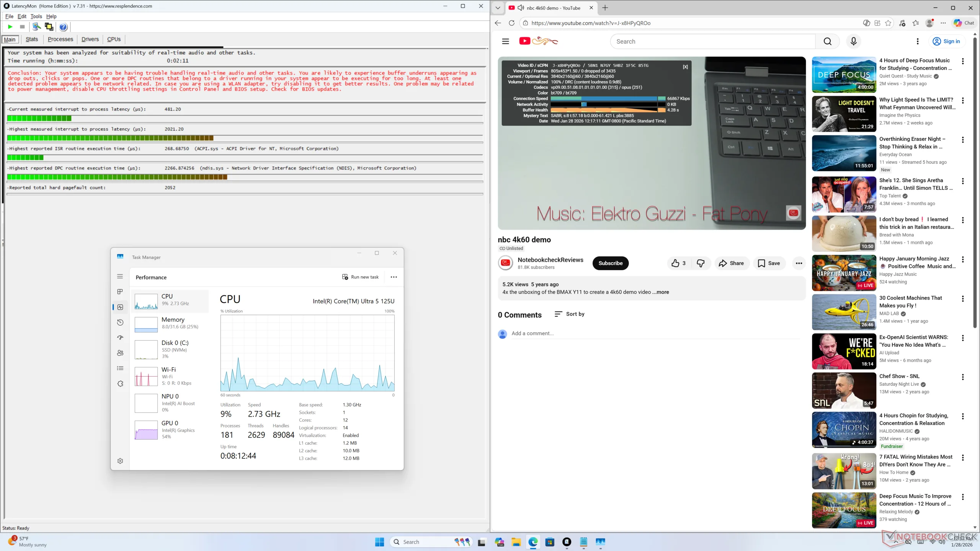Open the Tools menu in LatencyMon
The height and width of the screenshot is (551, 980).
tap(36, 16)
